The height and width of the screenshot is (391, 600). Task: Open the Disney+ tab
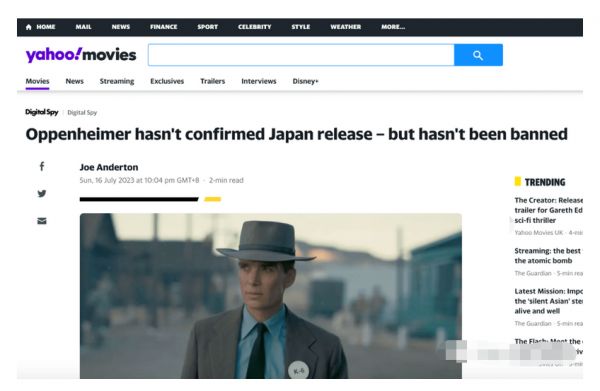pos(305,81)
